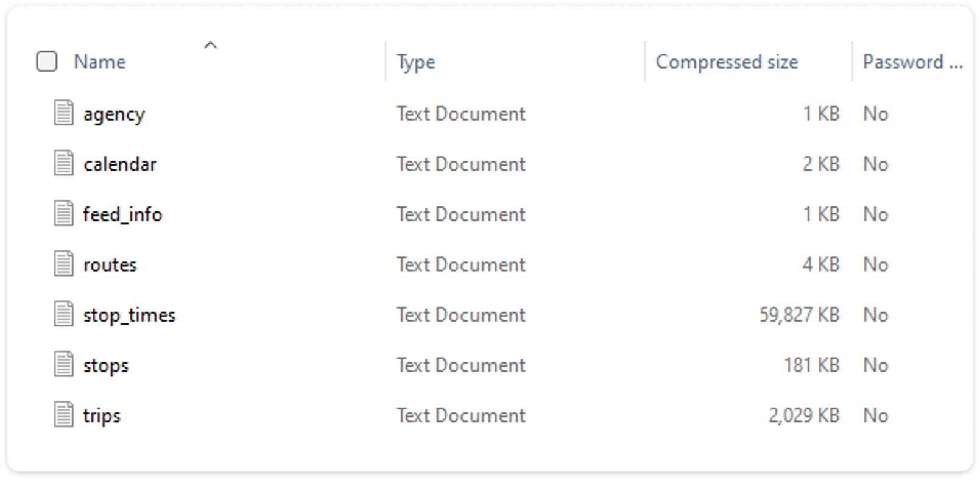Select the stop_times file icon
The image size is (980, 480).
[x=63, y=314]
